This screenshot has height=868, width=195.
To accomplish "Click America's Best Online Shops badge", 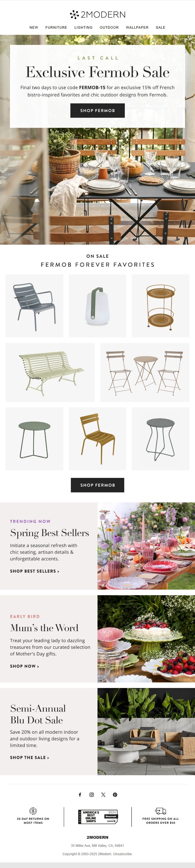I will pyautogui.click(x=98, y=817).
